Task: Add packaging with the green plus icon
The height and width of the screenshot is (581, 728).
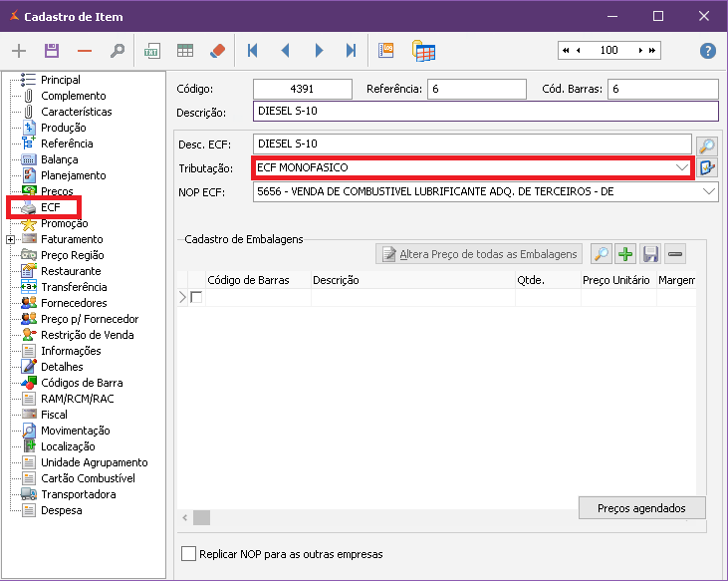Action: pos(625,254)
